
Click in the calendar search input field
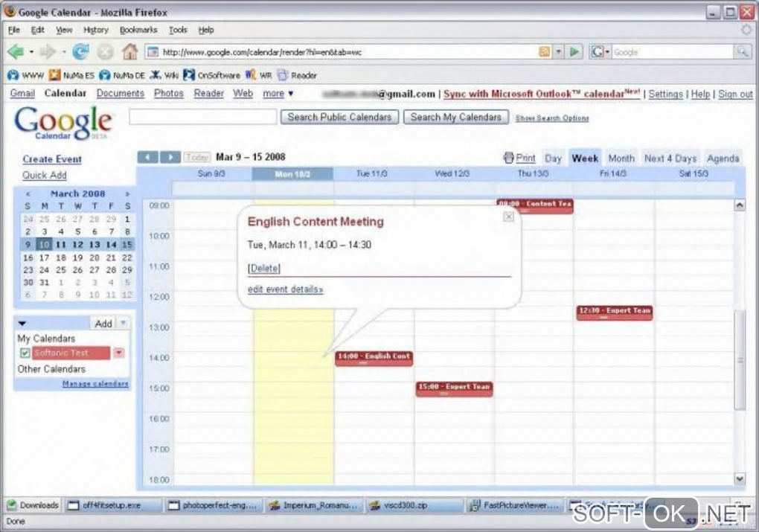tap(203, 117)
